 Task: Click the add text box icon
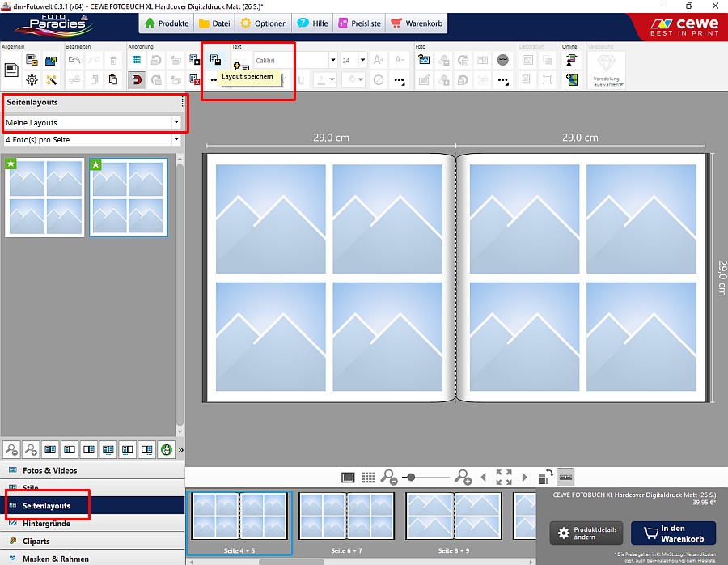(240, 66)
